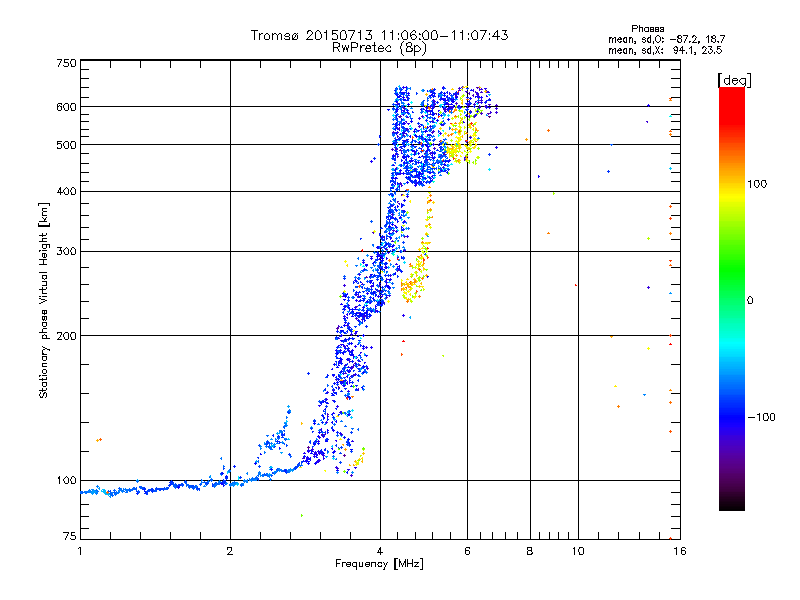Click the '[deg]' colorbar unit label
This screenshot has height=600, width=800.
[x=734, y=80]
